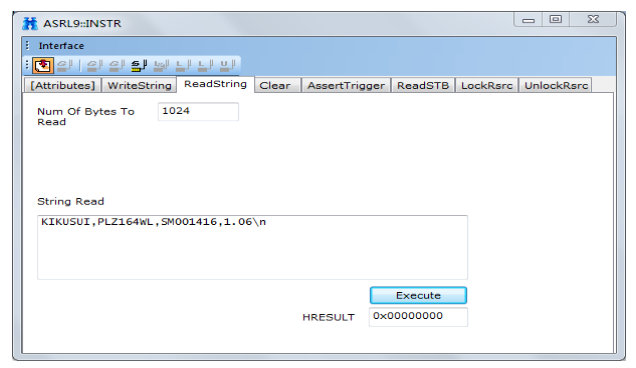Image resolution: width=636 pixels, height=368 pixels.
Task: Open the Clear tab
Action: [x=277, y=86]
